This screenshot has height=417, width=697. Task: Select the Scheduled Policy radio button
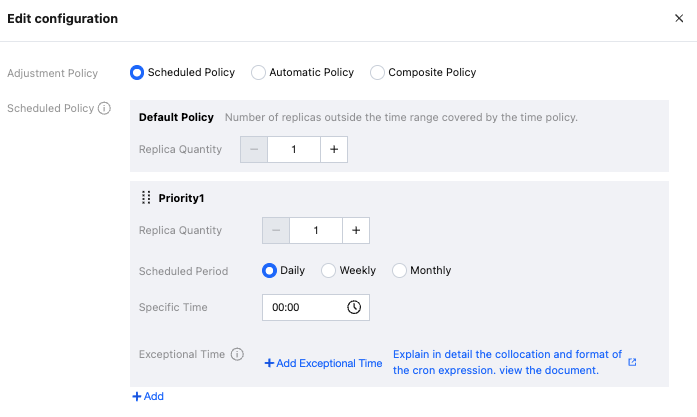pos(137,72)
